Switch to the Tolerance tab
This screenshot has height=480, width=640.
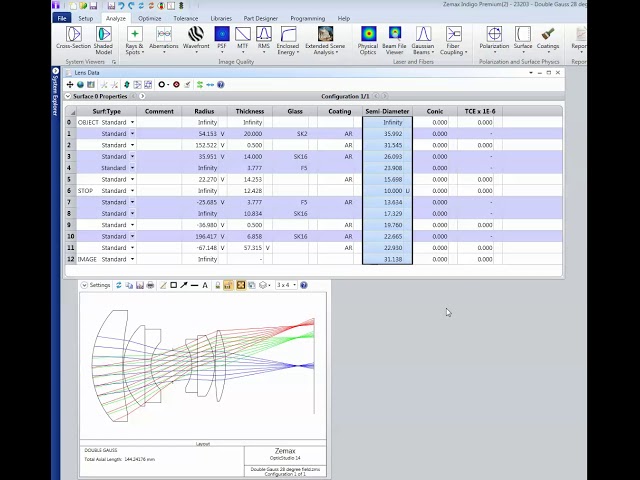[x=185, y=18]
